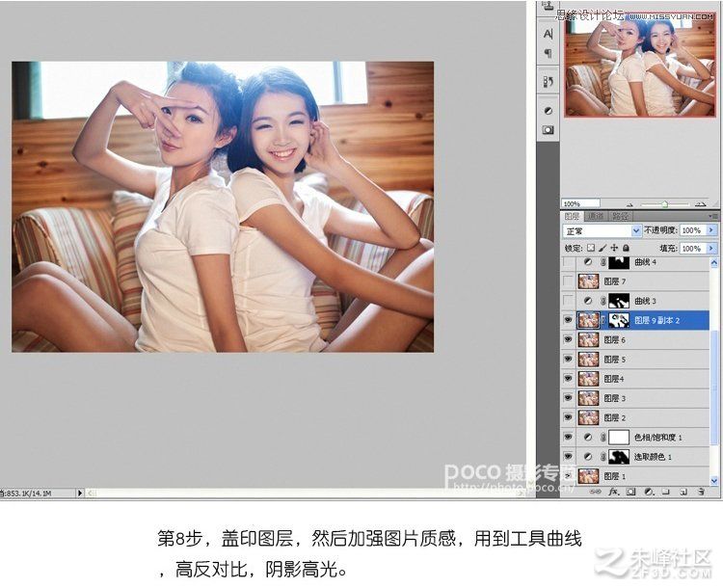
Task: Click the 选取颜色 1 adjustment icon
Action: 587,457
